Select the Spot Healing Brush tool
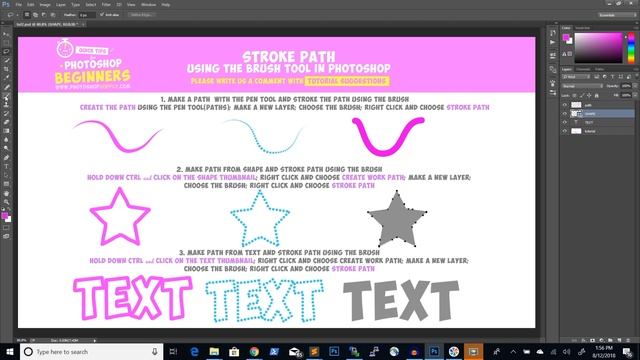 6,87
